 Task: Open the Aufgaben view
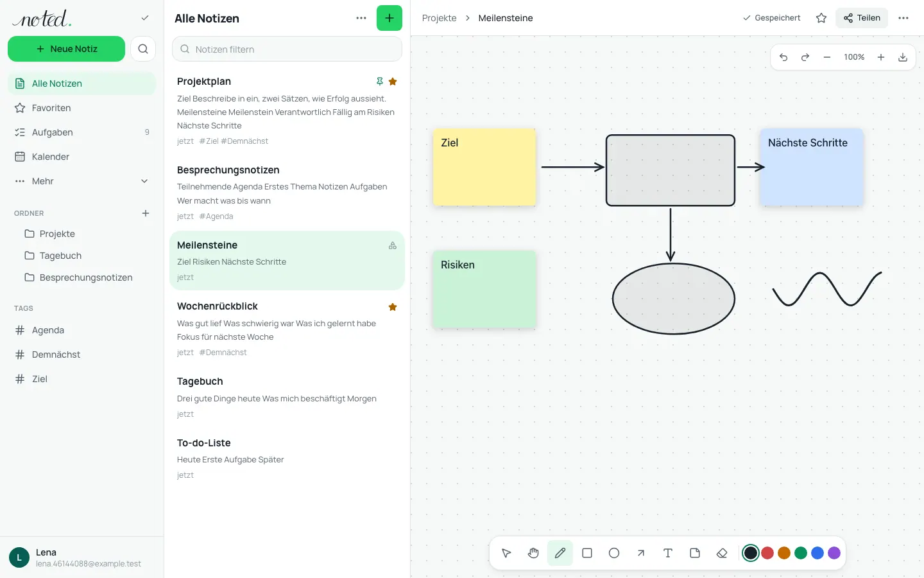pyautogui.click(x=81, y=132)
